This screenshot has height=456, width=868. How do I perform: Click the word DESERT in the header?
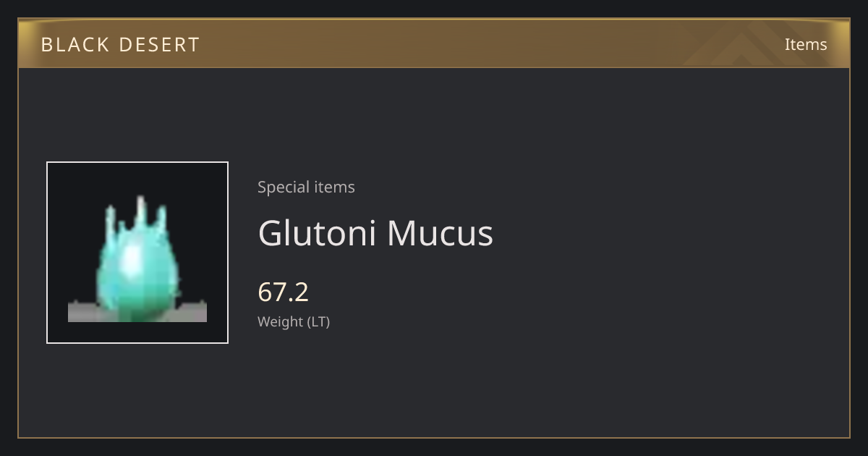pos(159,45)
